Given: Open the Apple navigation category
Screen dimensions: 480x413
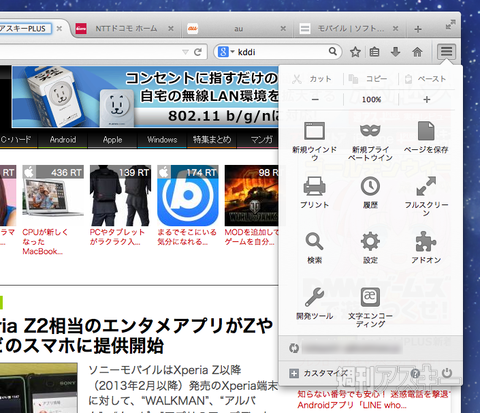Looking at the screenshot, I should [112, 139].
